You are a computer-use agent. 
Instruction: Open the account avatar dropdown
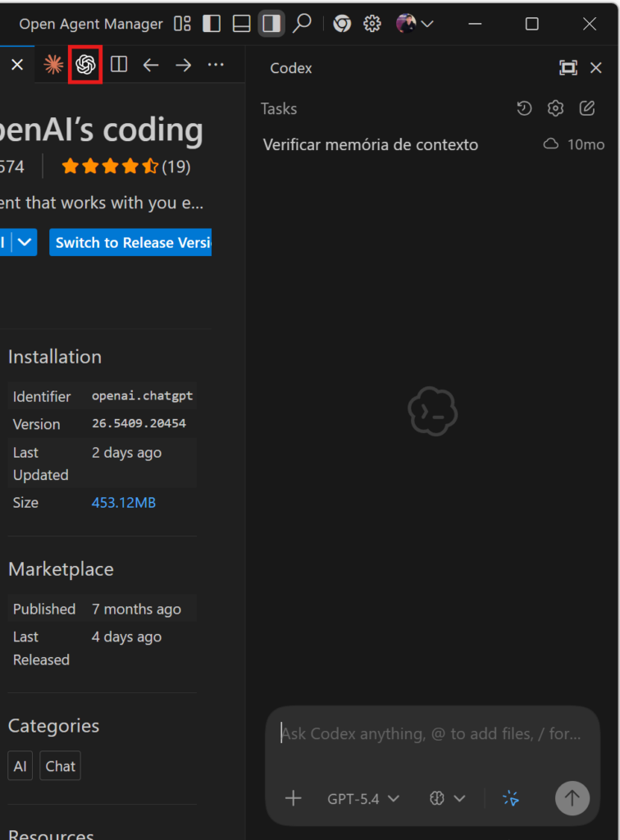(x=414, y=24)
